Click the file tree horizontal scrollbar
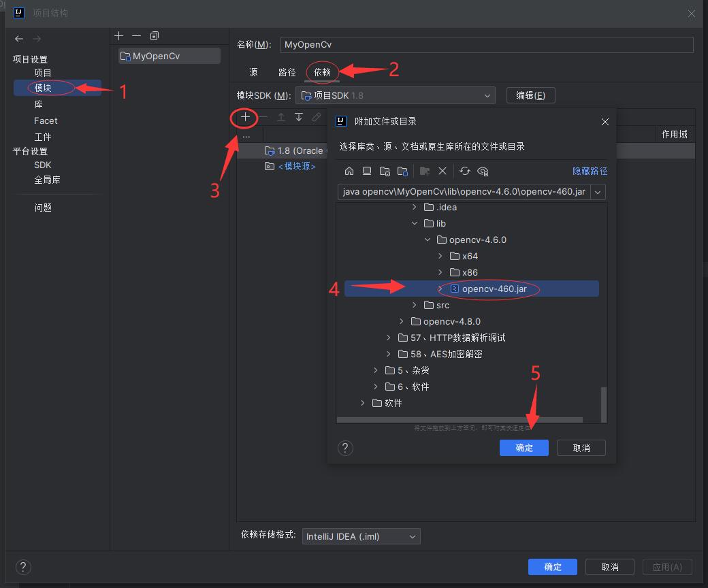The width and height of the screenshot is (708, 588). click(460, 420)
